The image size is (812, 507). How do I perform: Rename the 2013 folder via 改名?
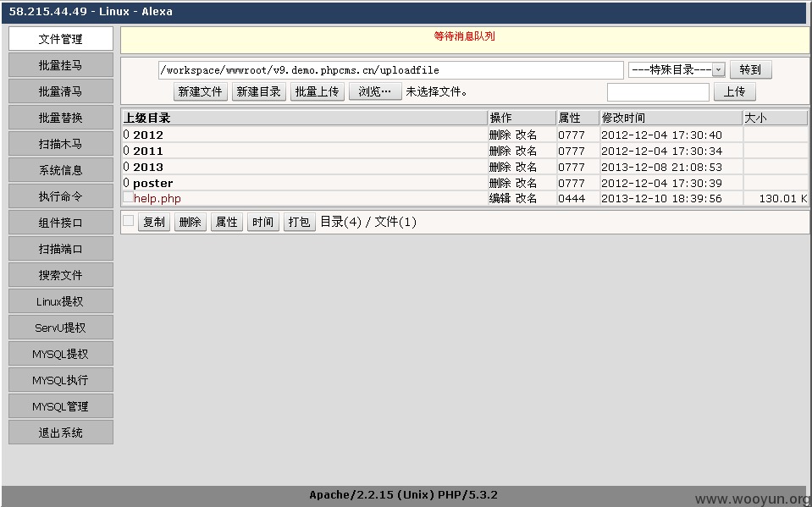click(x=526, y=168)
